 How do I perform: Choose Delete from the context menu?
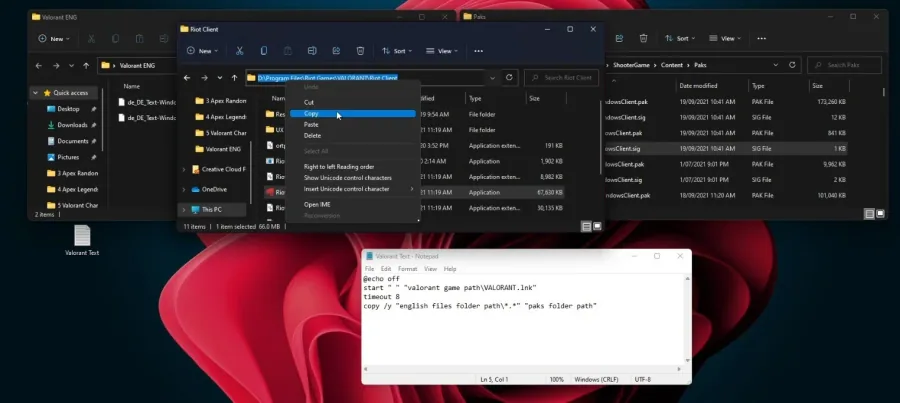coord(352,135)
